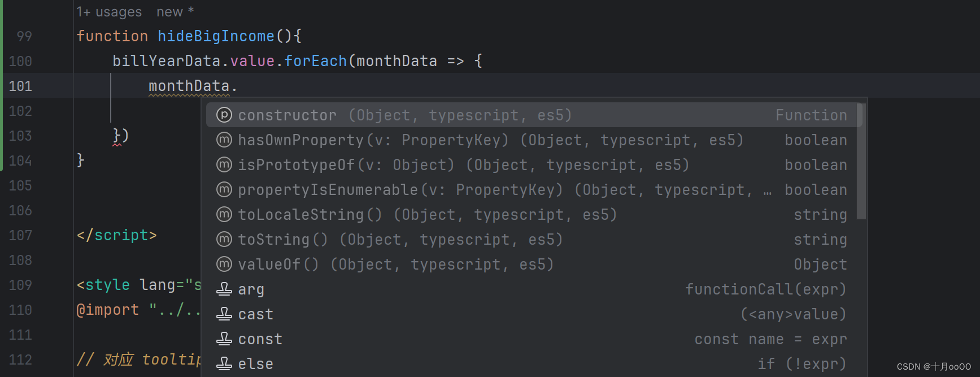Click the method icon beside hasOwnProperty
Image resolution: width=980 pixels, height=377 pixels.
[224, 140]
